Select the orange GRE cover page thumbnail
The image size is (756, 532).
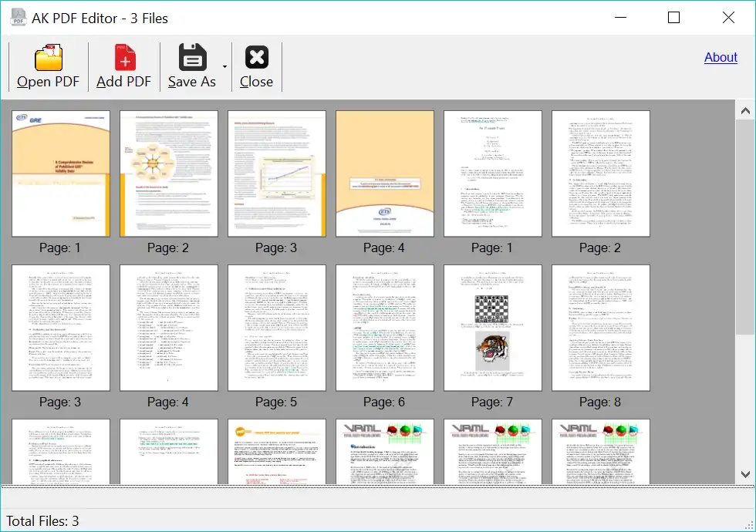tap(61, 173)
